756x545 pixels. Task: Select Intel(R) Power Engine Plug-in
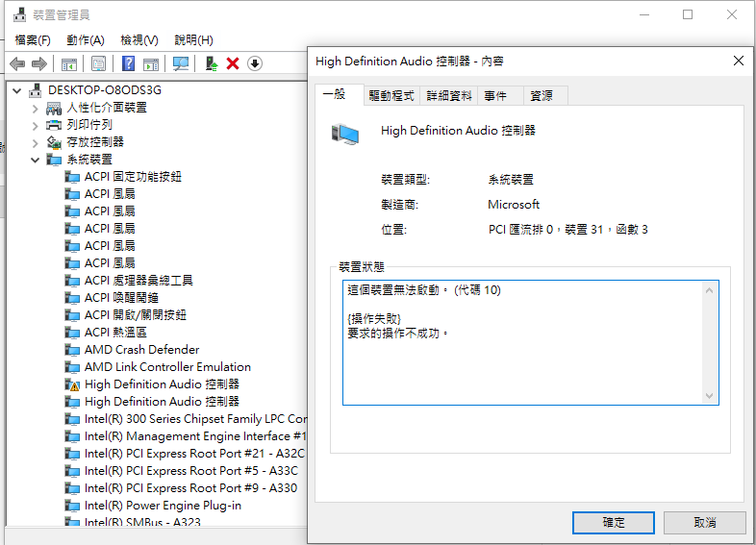[x=163, y=506]
